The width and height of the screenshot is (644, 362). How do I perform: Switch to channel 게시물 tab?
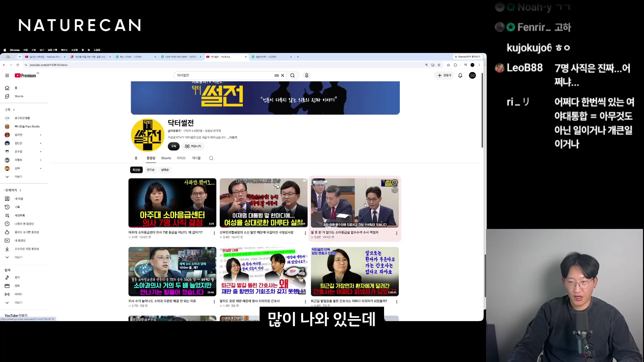point(196,158)
